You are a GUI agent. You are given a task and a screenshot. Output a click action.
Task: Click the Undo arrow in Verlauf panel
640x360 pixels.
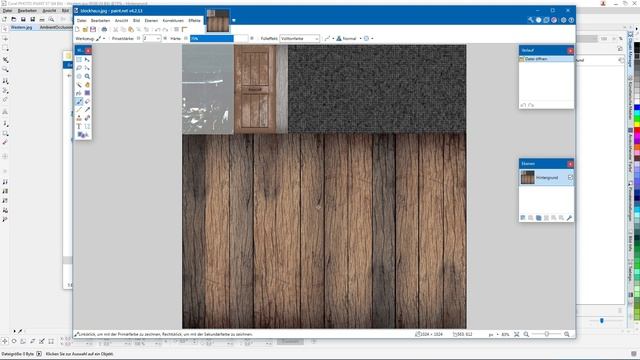tap(523, 105)
